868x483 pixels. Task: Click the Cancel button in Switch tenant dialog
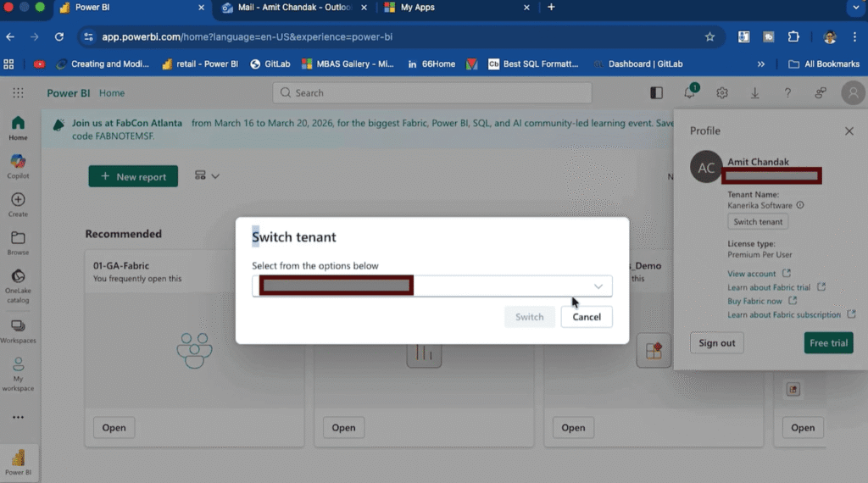point(587,317)
